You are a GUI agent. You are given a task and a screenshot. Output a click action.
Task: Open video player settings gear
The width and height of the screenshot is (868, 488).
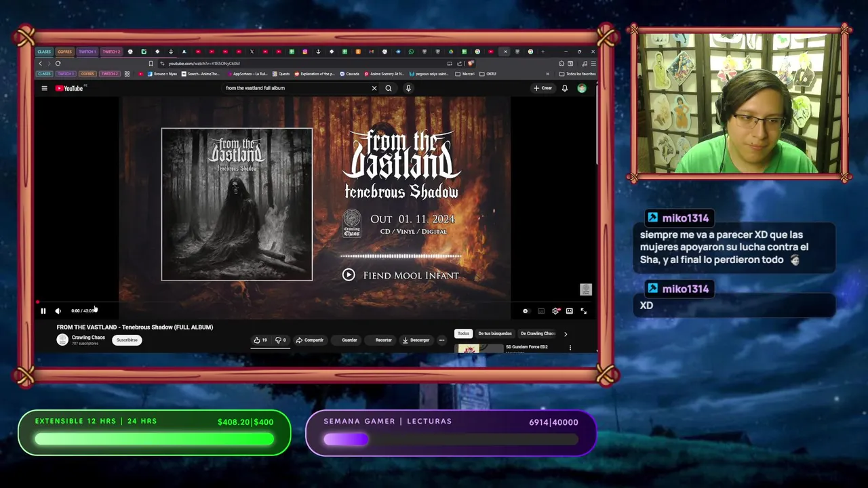(x=555, y=311)
